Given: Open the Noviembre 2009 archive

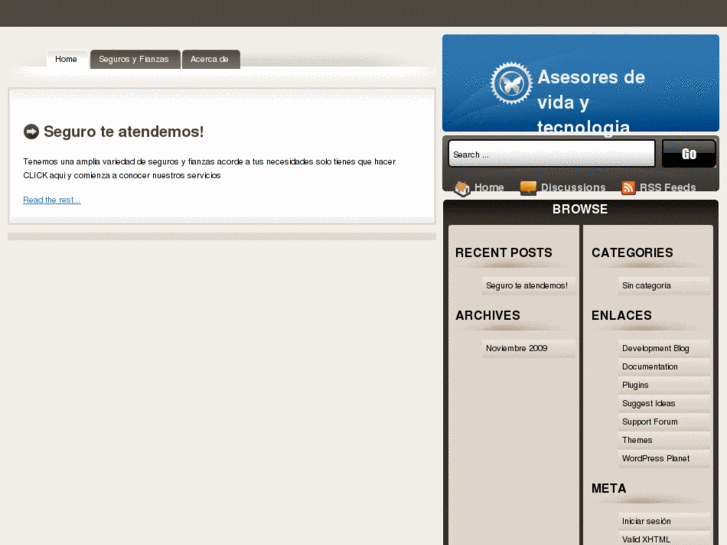Looking at the screenshot, I should pyautogui.click(x=517, y=348).
